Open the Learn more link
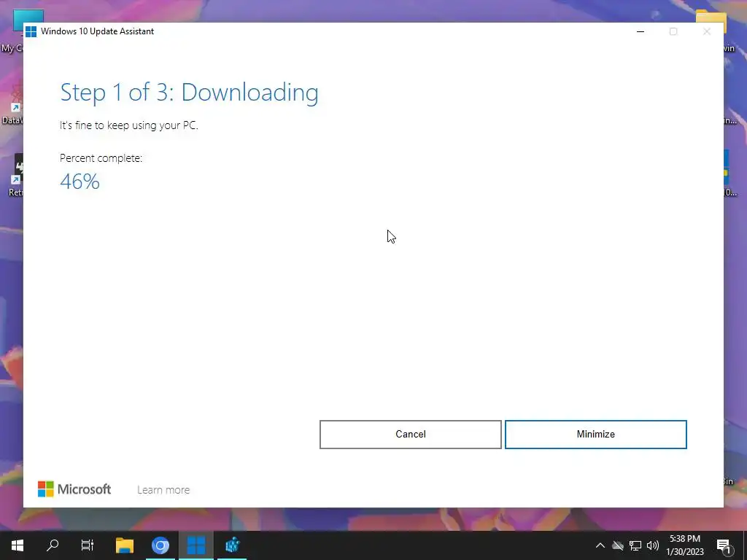The image size is (747, 560). (x=163, y=489)
